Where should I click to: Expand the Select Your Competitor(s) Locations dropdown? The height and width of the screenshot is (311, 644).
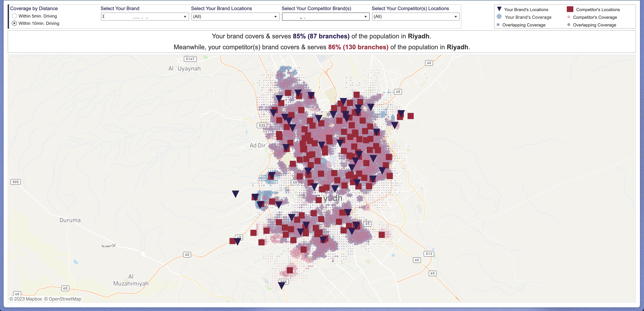pyautogui.click(x=456, y=17)
